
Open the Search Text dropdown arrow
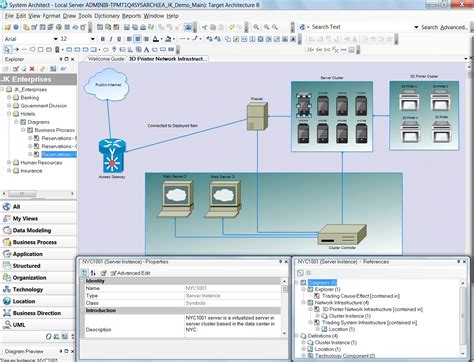pos(416,27)
